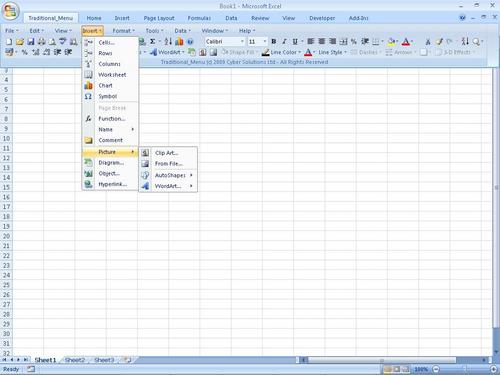Open the Data menu in classic menu bar
This screenshot has width=500, height=375.
(182, 31)
